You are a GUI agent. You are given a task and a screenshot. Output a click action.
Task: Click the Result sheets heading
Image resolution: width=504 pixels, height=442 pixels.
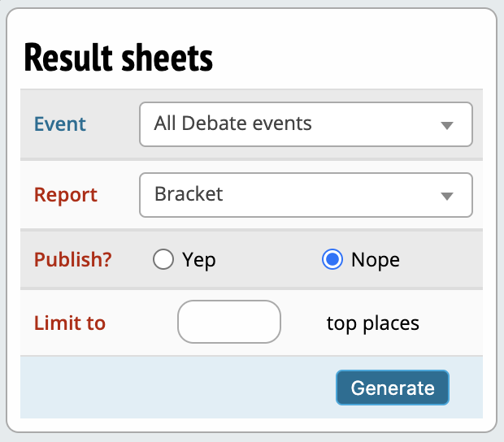[118, 58]
